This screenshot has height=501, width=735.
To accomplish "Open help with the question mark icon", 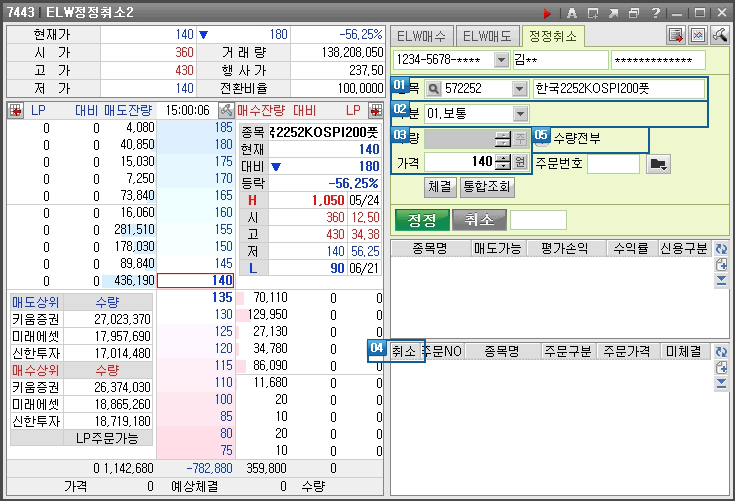I will 656,13.
